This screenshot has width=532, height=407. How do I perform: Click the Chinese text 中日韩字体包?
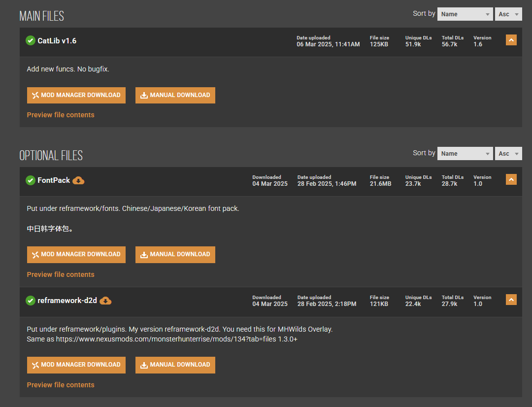click(x=50, y=229)
